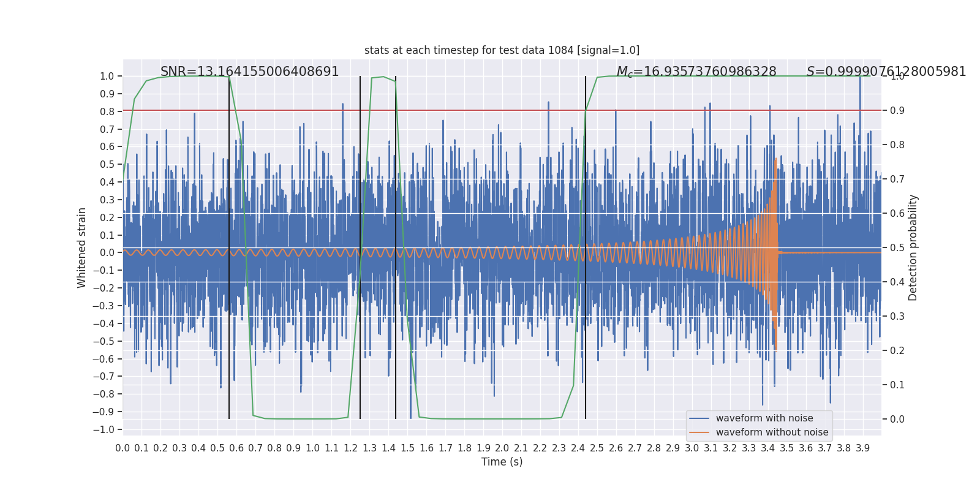Click the black vertical marker between 1.2 and 1.3 s

[x=360, y=247]
